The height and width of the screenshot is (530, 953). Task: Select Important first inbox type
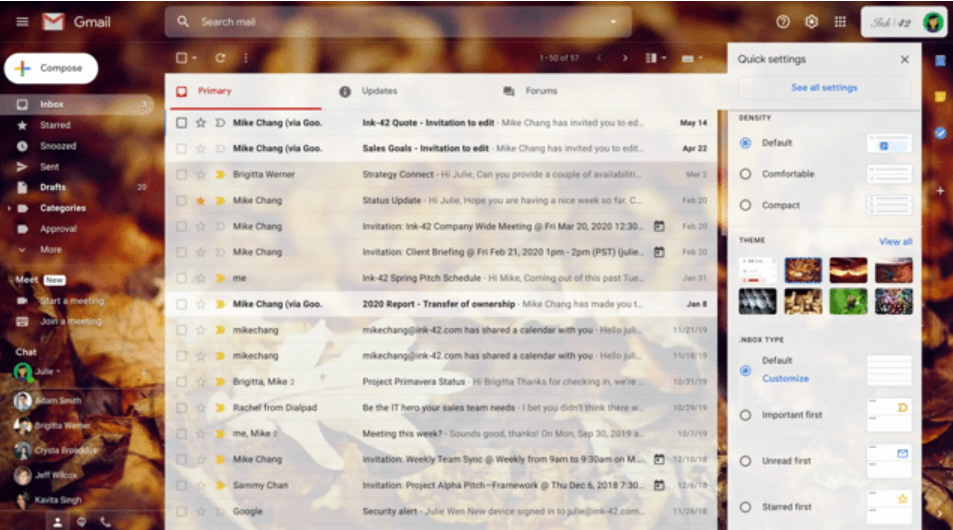coord(745,415)
